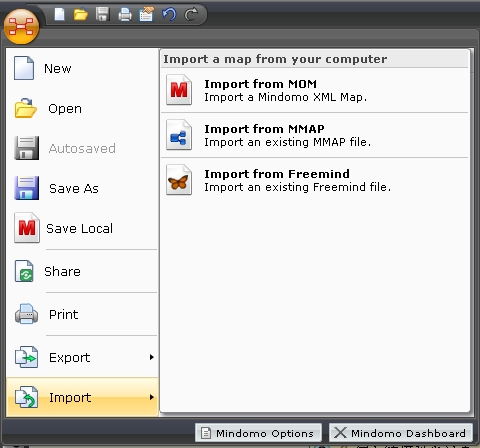
Task: Click the document icon on Mindomo Options button
Action: (x=206, y=433)
